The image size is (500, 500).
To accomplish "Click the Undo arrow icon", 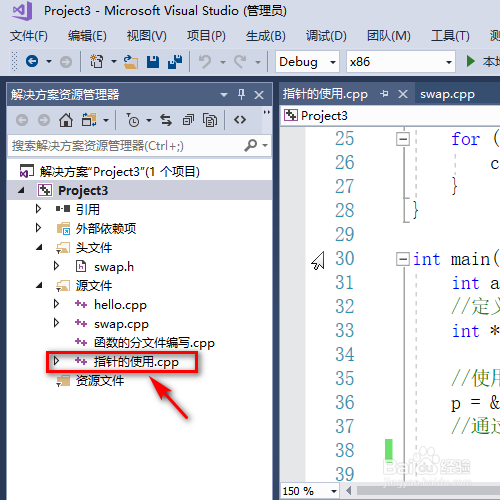I will pos(205,62).
